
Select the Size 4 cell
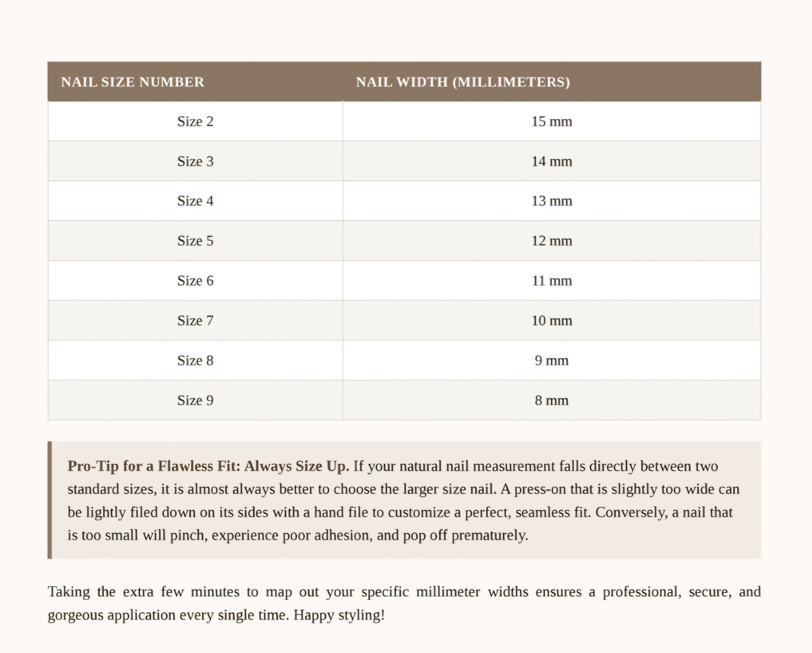coord(195,201)
